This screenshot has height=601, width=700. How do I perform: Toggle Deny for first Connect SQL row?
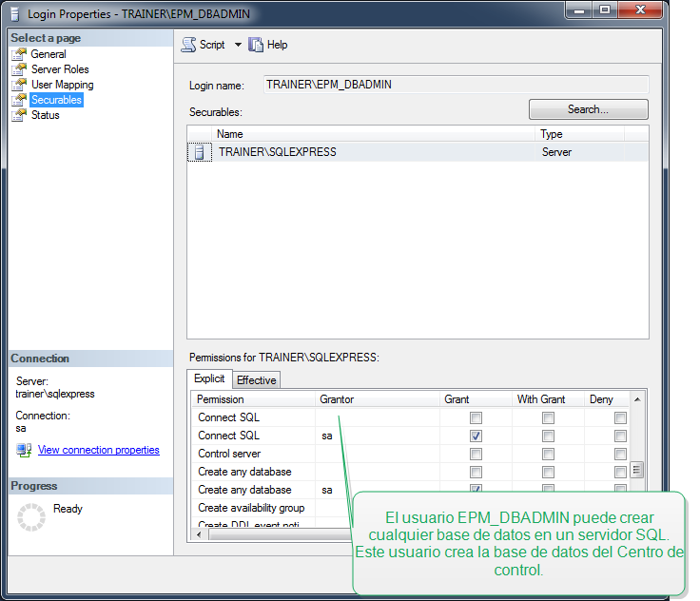[620, 417]
